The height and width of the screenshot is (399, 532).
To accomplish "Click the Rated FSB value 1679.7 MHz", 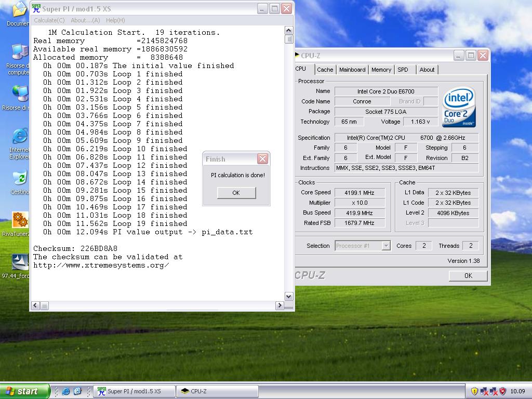I will (x=360, y=223).
